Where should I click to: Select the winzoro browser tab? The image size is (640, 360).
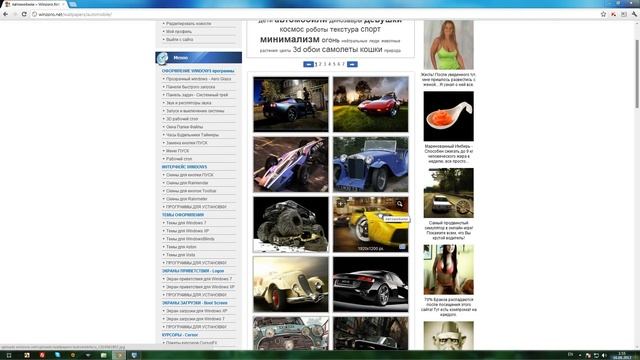34,4
